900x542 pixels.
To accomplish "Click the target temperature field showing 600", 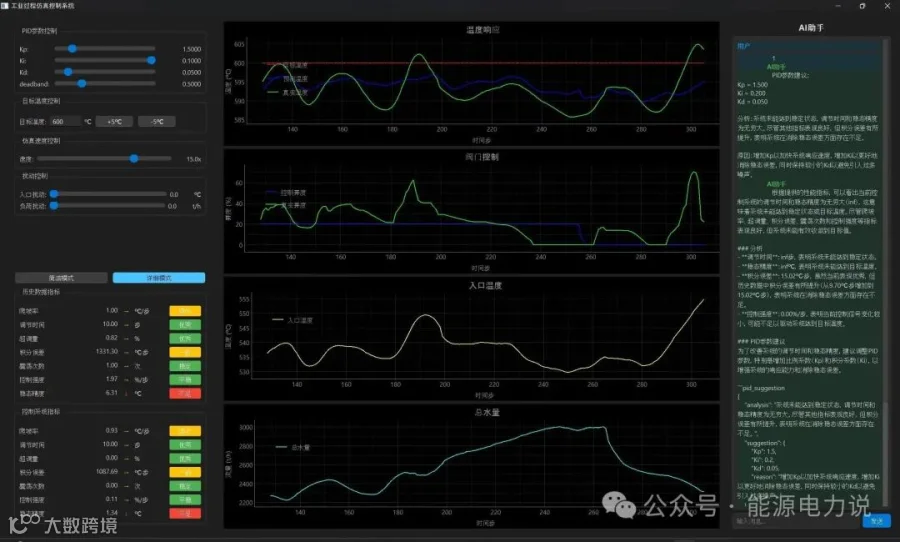I will click(66, 122).
